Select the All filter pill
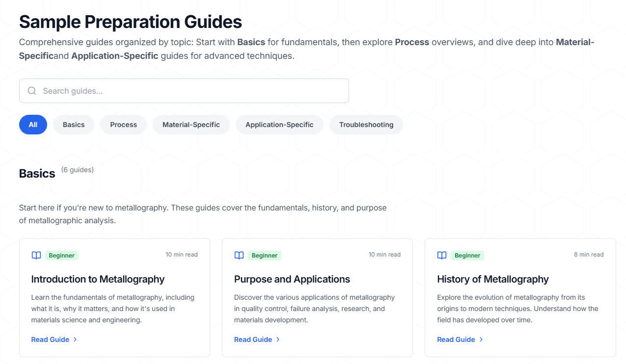Viewport: 626px width, 364px height. point(33,125)
